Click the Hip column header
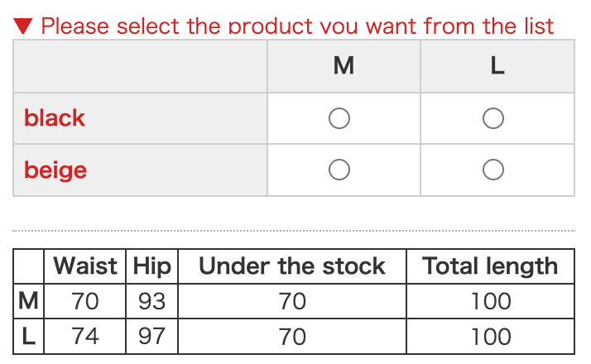The height and width of the screenshot is (364, 591). [151, 266]
